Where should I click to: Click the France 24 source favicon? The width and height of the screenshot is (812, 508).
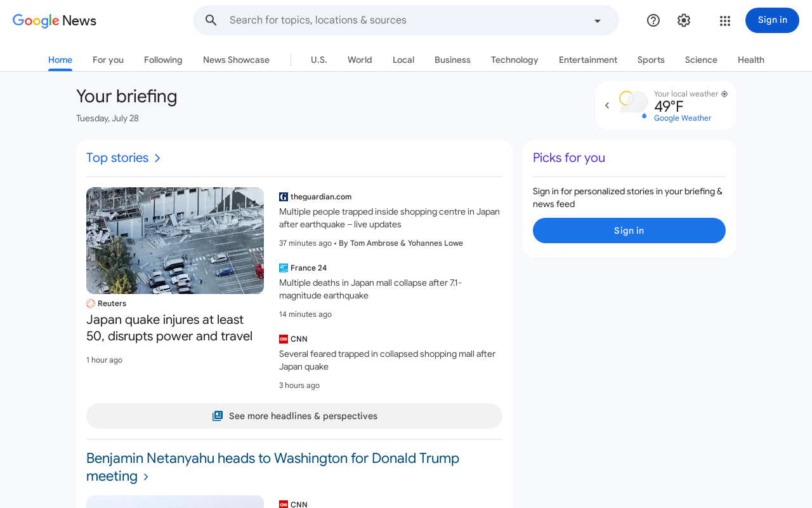click(284, 268)
